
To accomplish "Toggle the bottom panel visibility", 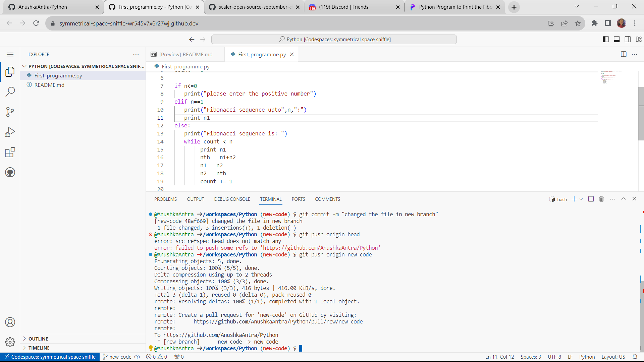I will 616,39.
